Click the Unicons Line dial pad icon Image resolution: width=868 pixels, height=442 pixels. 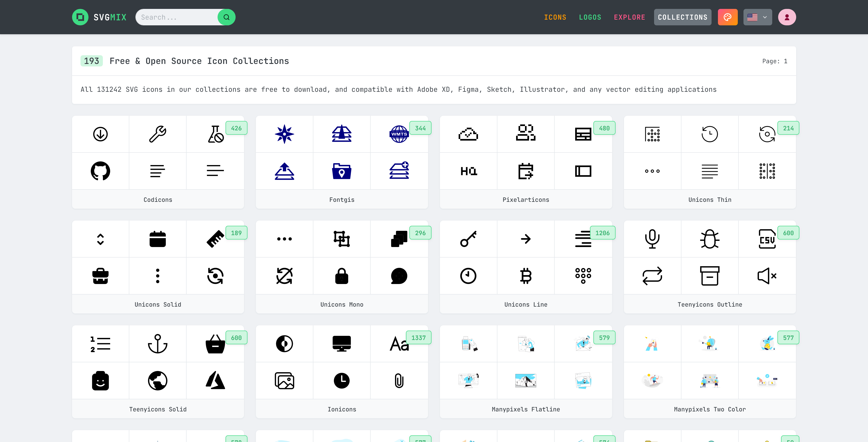coord(583,276)
